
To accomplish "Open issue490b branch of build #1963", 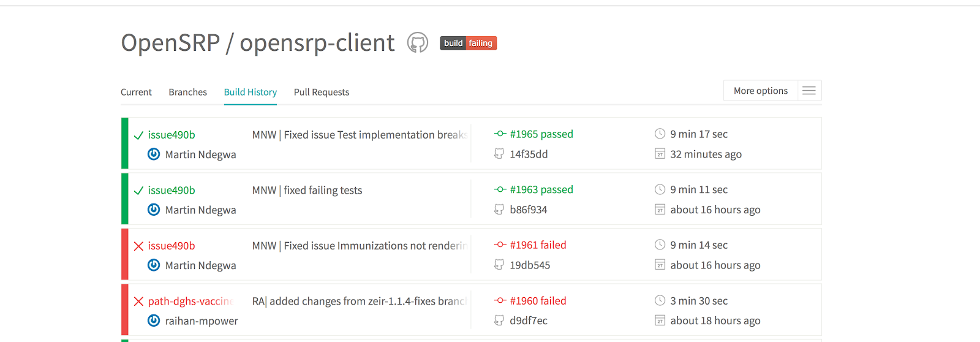I will [171, 190].
